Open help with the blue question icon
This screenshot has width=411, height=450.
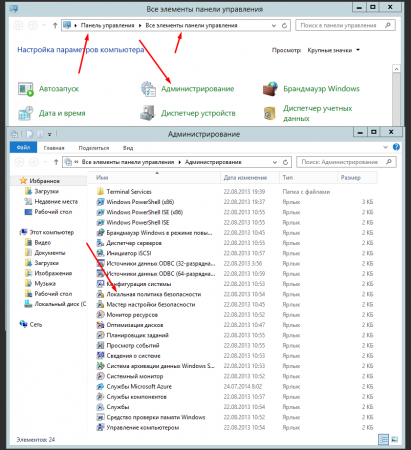[x=396, y=147]
